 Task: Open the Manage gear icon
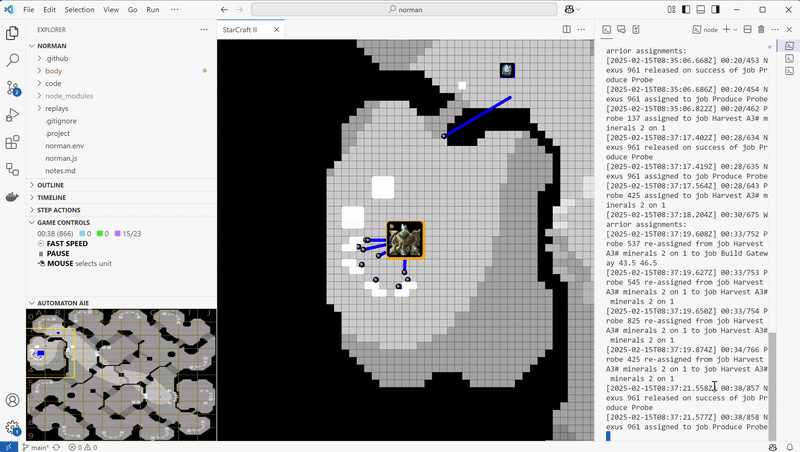(x=12, y=428)
